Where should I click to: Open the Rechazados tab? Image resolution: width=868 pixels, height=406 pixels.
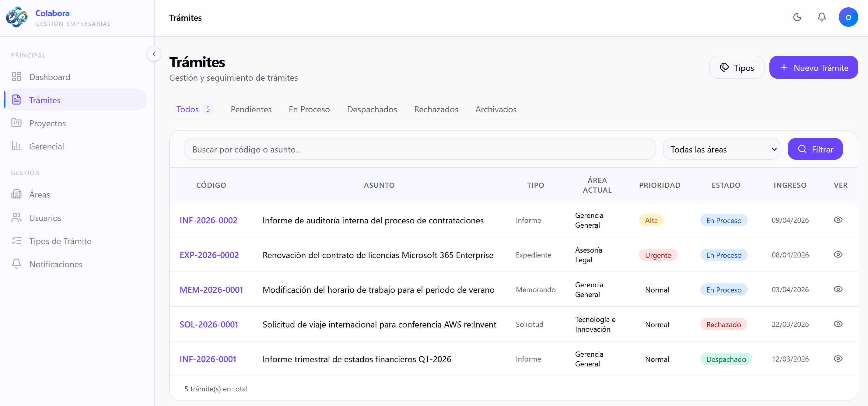[x=436, y=109]
